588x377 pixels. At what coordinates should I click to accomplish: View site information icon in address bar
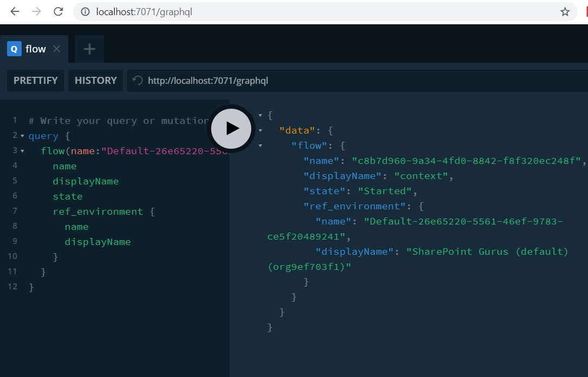point(85,12)
